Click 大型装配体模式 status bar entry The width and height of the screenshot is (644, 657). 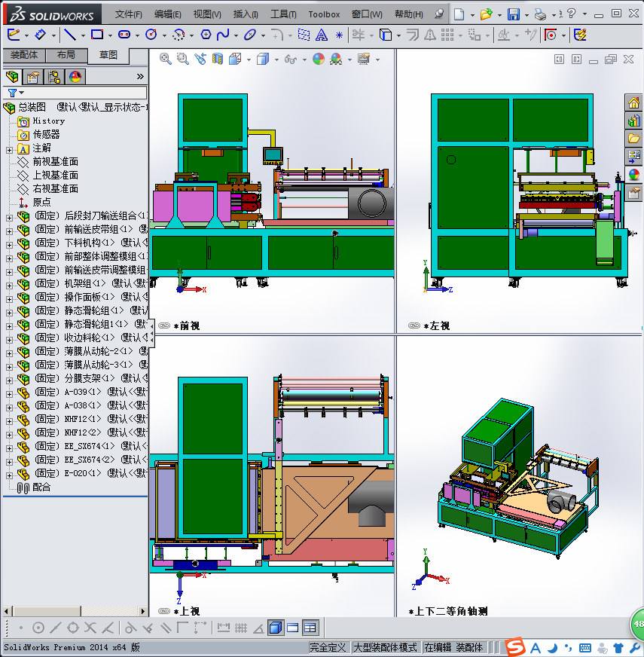pos(386,647)
